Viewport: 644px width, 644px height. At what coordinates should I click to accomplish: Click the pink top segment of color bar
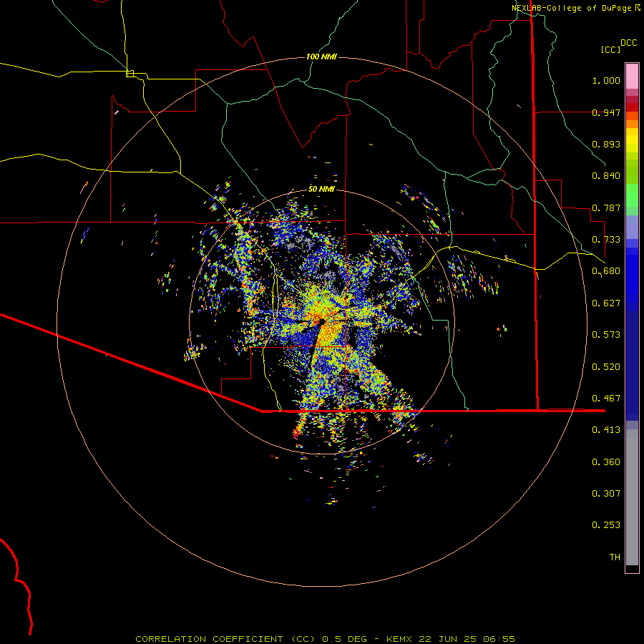point(632,77)
